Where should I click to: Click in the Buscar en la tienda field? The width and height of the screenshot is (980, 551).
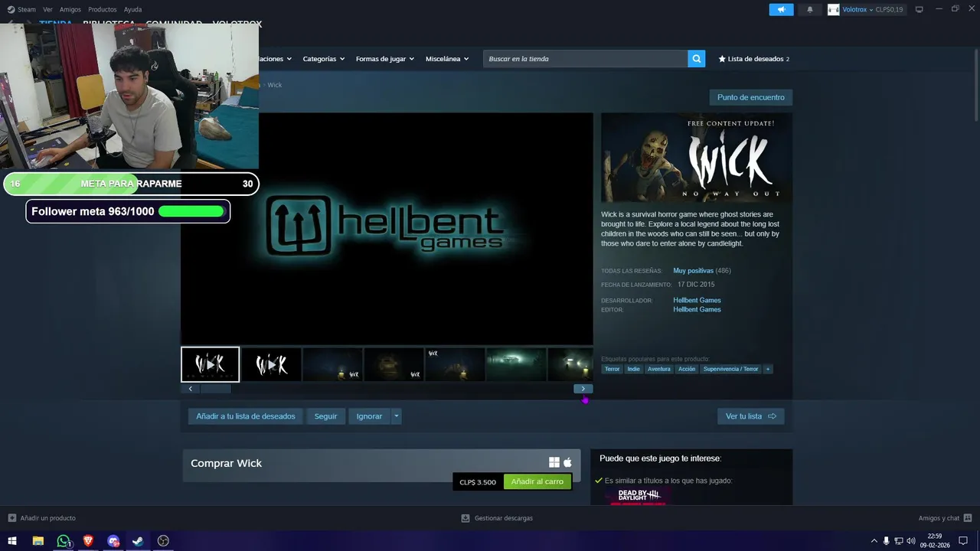click(x=586, y=59)
